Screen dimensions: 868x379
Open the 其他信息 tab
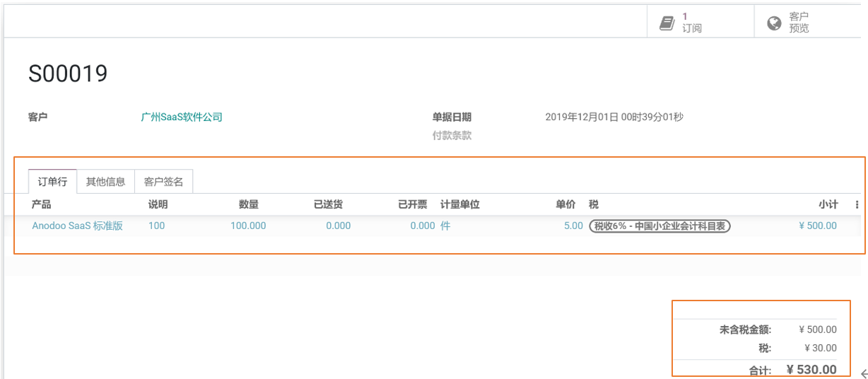pyautogui.click(x=105, y=182)
